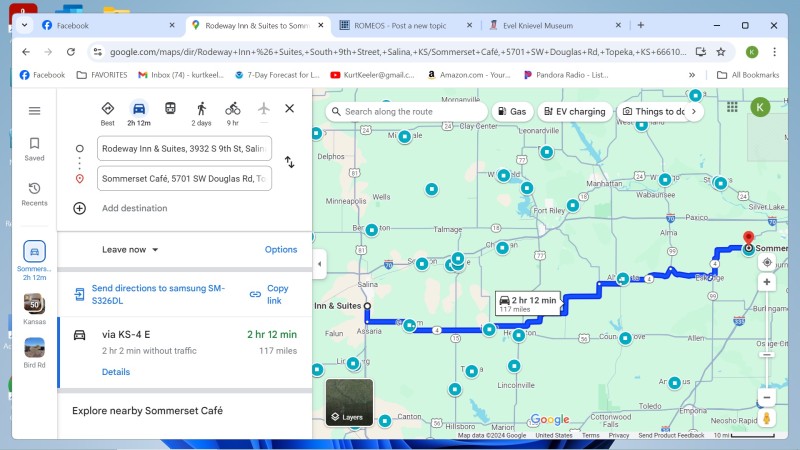The height and width of the screenshot is (450, 800).
Task: Zoom out of the map
Action: point(767,397)
